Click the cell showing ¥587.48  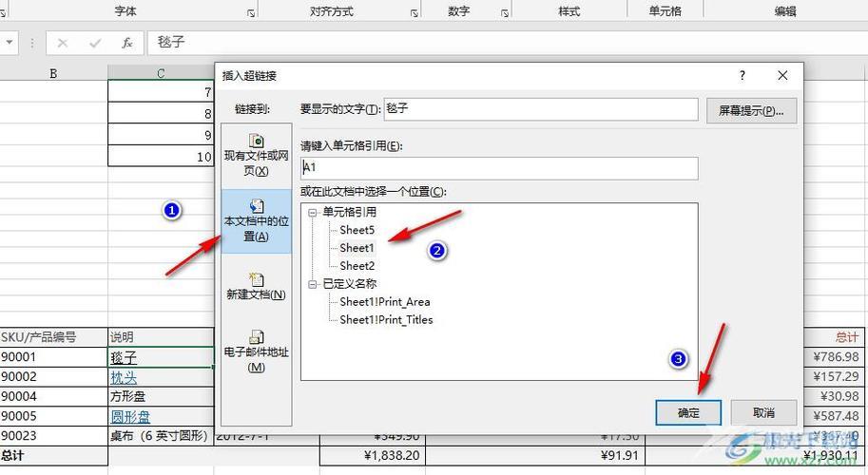point(835,416)
